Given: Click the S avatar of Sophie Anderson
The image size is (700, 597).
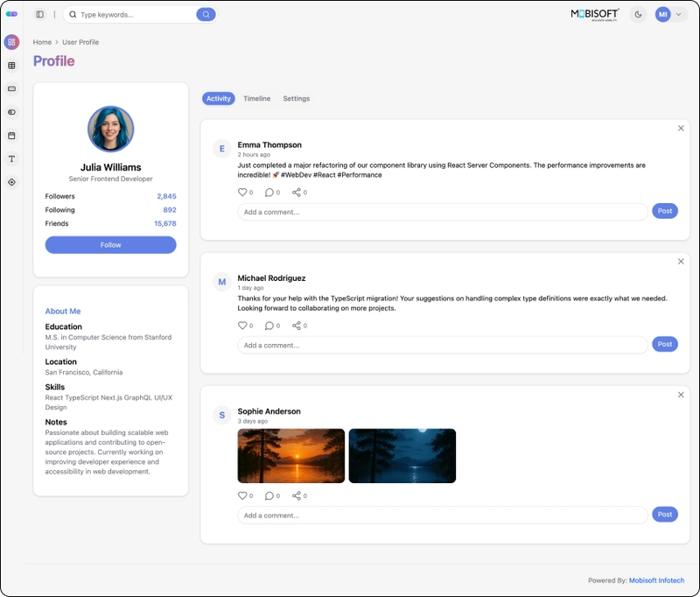Looking at the screenshot, I should 222,415.
